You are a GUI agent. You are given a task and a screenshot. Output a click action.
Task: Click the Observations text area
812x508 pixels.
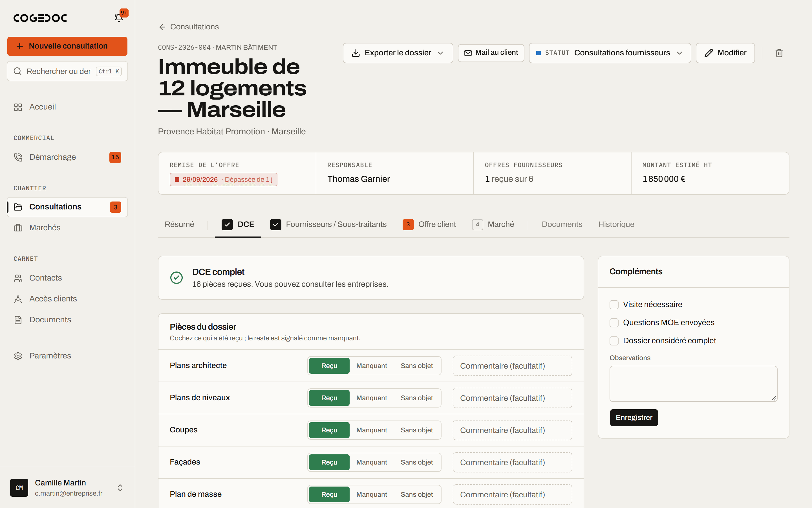(x=693, y=384)
